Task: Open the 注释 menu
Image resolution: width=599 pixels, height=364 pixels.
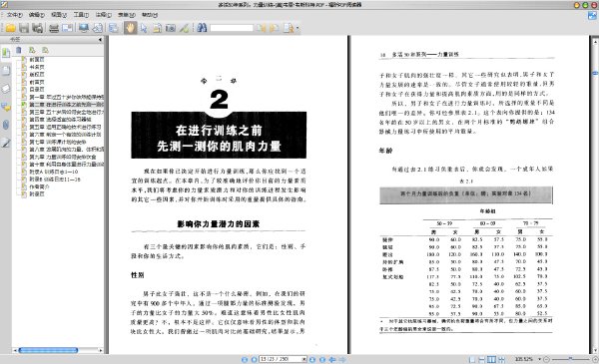Action: point(103,15)
